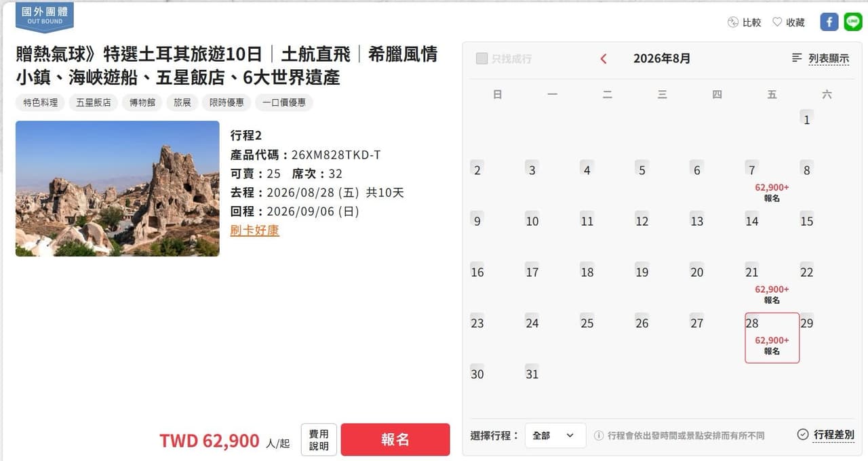Click the 比較 compare icon
The width and height of the screenshot is (868, 461).
732,22
